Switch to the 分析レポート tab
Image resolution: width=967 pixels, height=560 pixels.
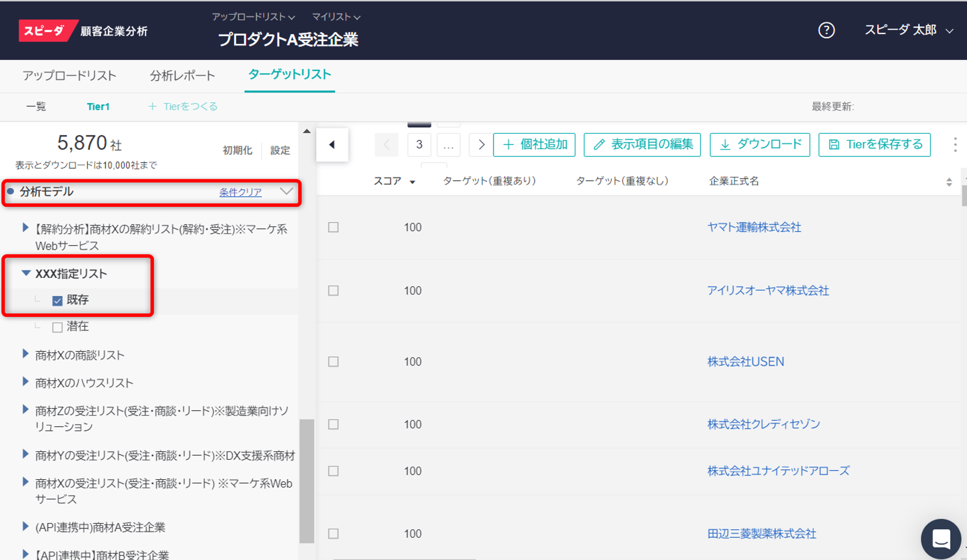click(182, 76)
